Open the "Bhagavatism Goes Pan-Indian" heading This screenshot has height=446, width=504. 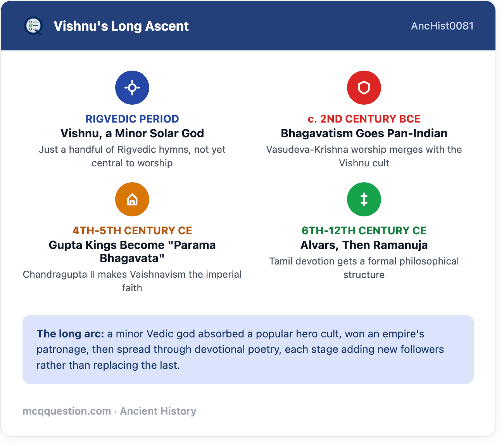364,133
